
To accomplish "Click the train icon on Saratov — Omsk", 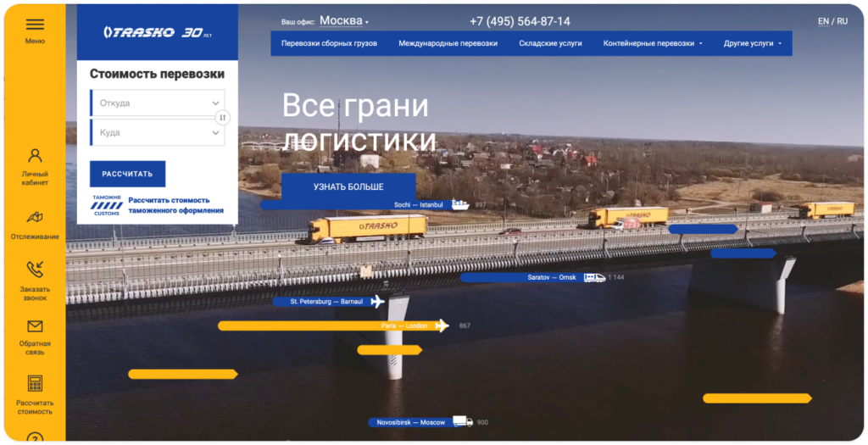I will tap(594, 277).
